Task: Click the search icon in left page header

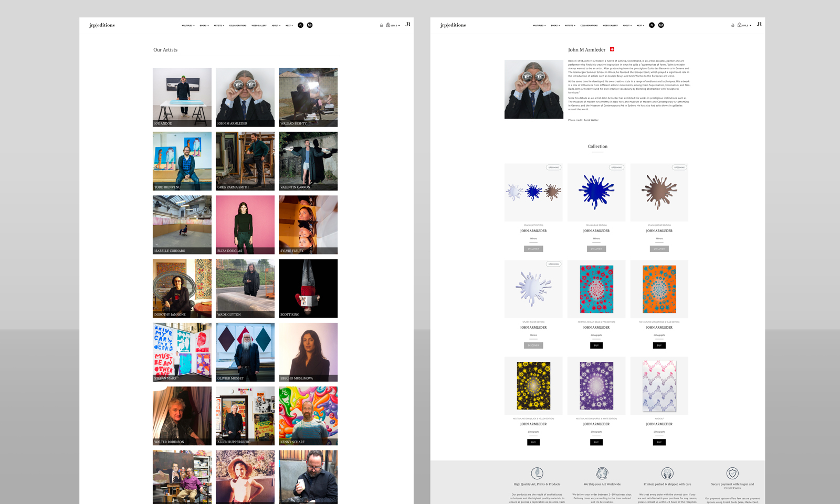Action: (300, 25)
